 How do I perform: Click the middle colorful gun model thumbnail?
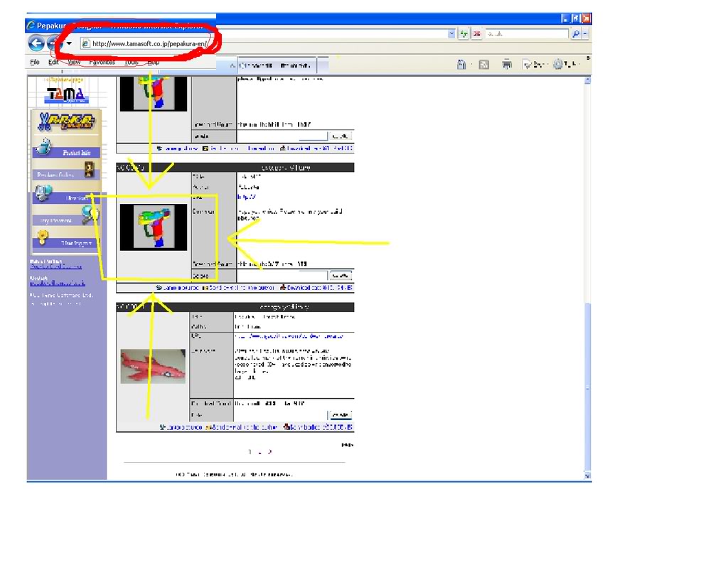[154, 227]
